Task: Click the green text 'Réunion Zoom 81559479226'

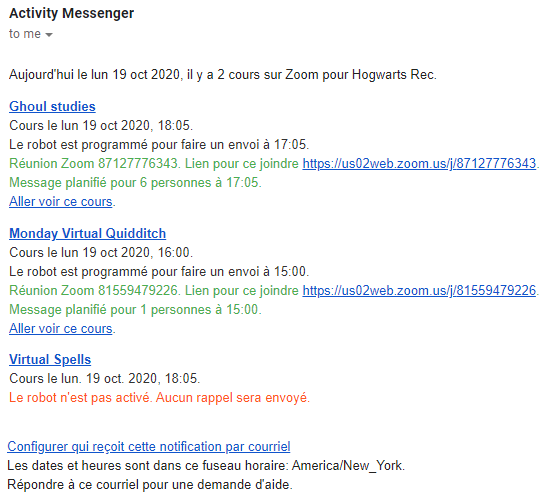Action: [x=93, y=291]
